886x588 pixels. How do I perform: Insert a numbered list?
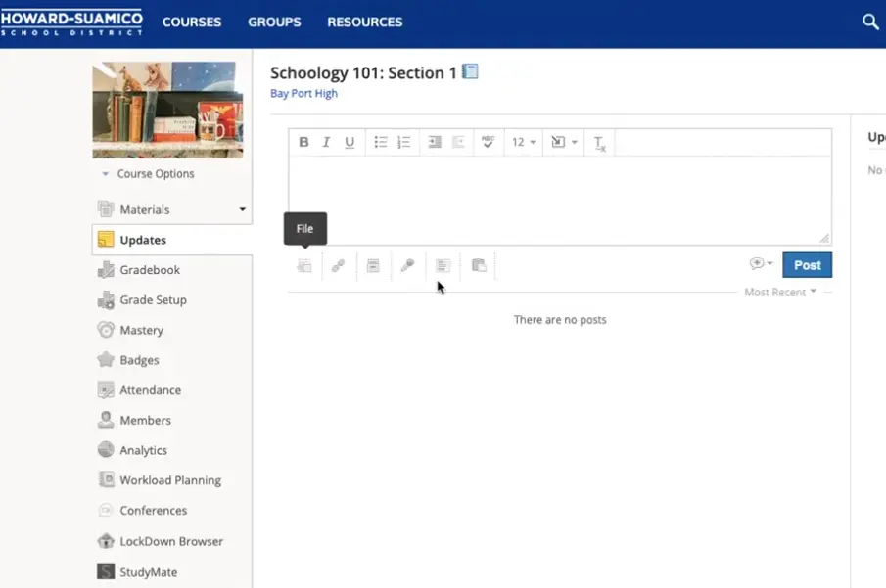coord(403,143)
